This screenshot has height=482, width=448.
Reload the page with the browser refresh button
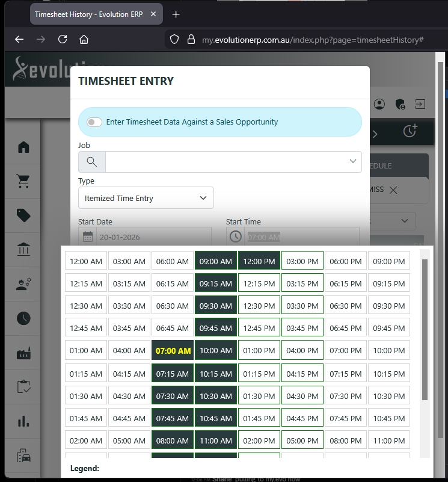pos(63,40)
